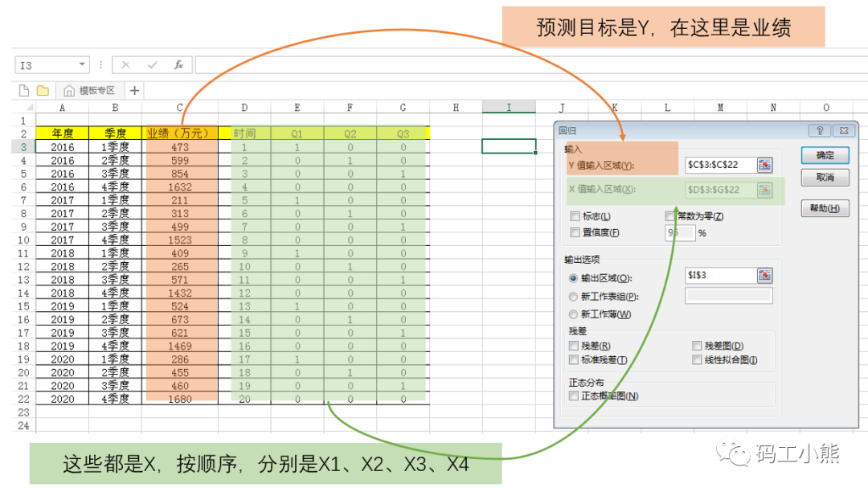This screenshot has height=492, width=868.
Task: Click the confirm checkmark in formula bar
Action: tap(153, 64)
